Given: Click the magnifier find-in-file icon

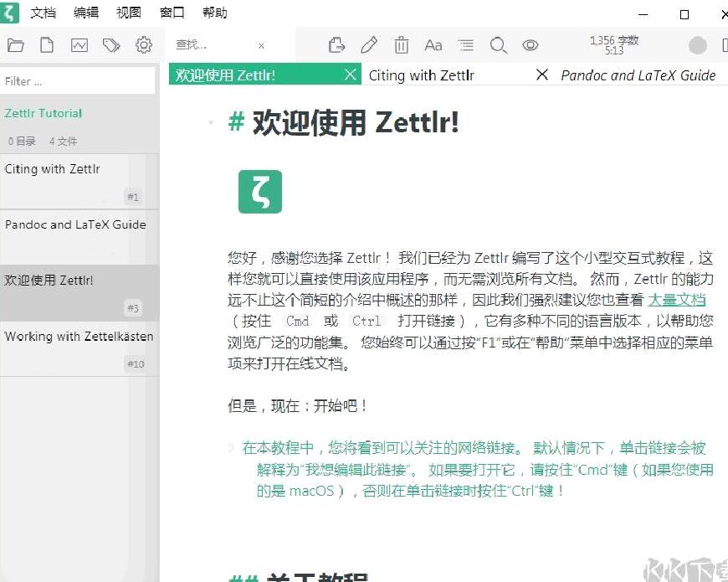Looking at the screenshot, I should tap(498, 45).
